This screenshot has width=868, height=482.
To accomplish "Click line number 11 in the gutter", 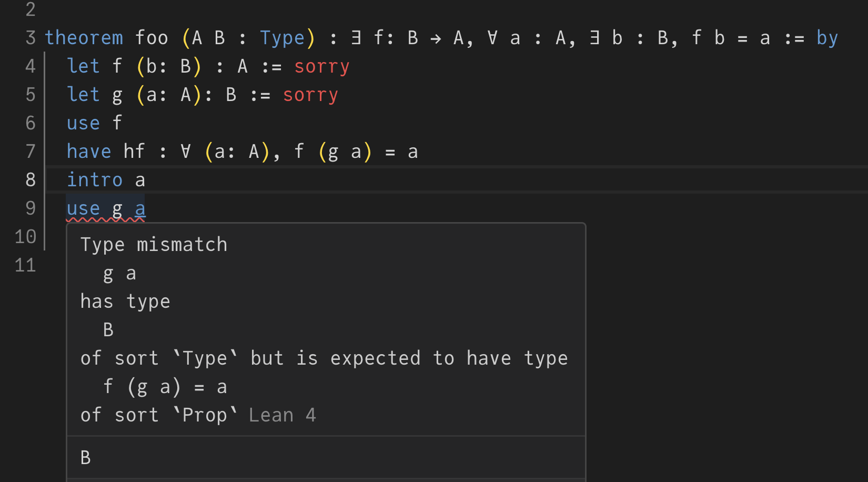I will click(x=25, y=265).
